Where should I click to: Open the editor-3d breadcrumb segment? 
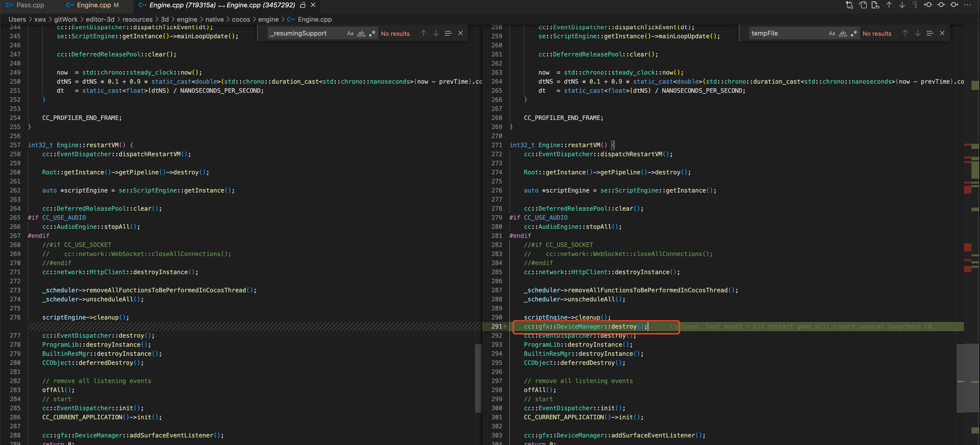pyautogui.click(x=100, y=19)
